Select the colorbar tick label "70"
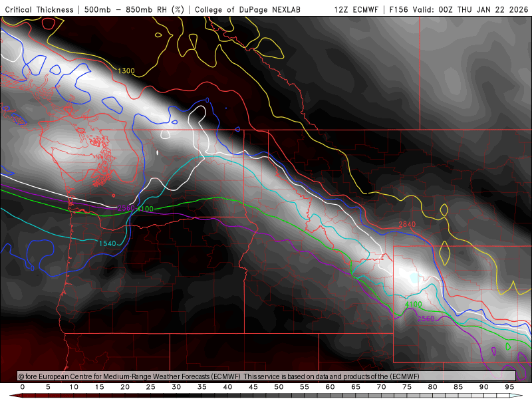This screenshot has width=532, height=399. coord(381,387)
